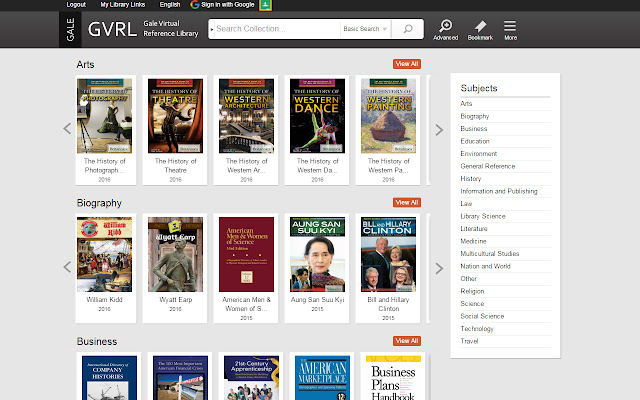The width and height of the screenshot is (640, 400).
Task: Show next Biography books with right arrow
Action: [439, 268]
